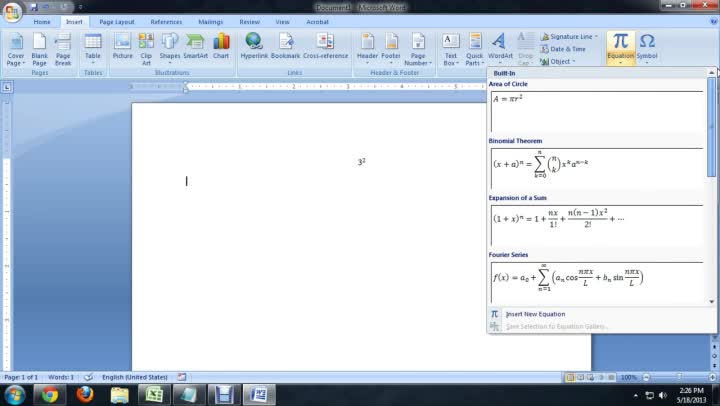Click the Picture icon in Illustrations
This screenshot has height=406, width=720.
pyautogui.click(x=122, y=45)
